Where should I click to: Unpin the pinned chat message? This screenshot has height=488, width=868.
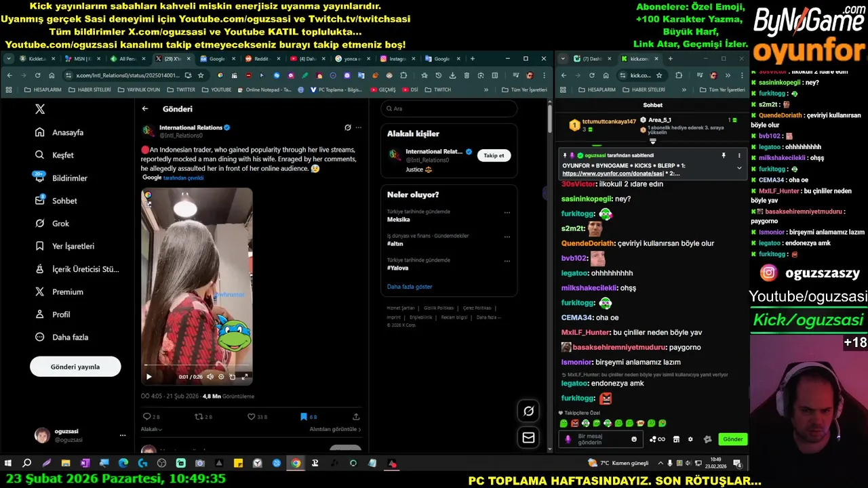724,155
